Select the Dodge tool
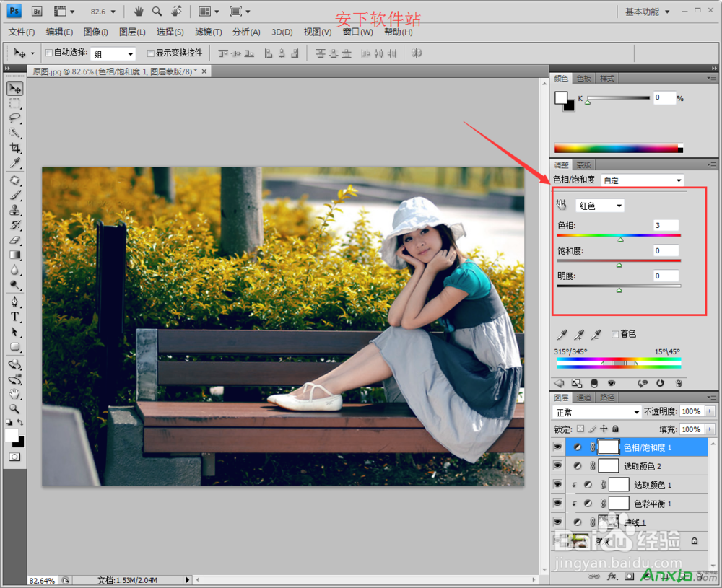 14,285
